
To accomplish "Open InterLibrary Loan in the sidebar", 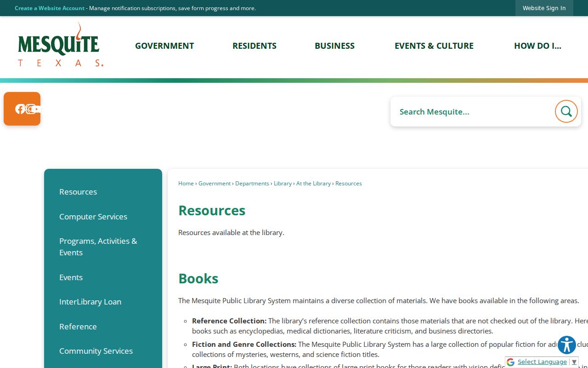I will pyautogui.click(x=90, y=302).
